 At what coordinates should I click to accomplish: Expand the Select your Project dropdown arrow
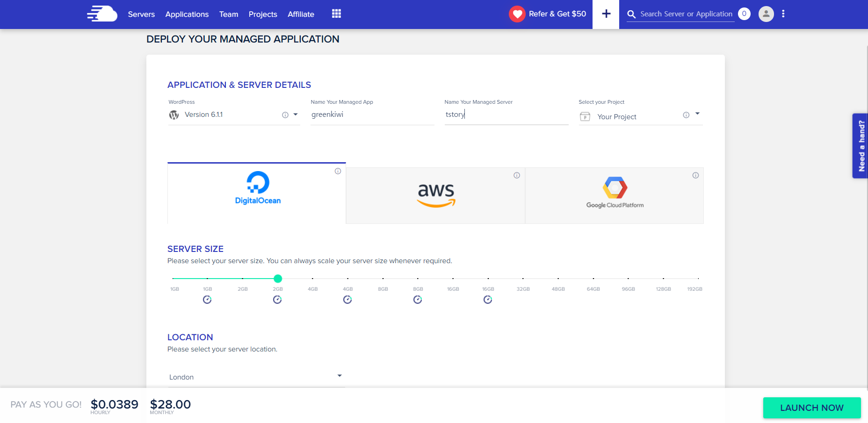(x=697, y=114)
